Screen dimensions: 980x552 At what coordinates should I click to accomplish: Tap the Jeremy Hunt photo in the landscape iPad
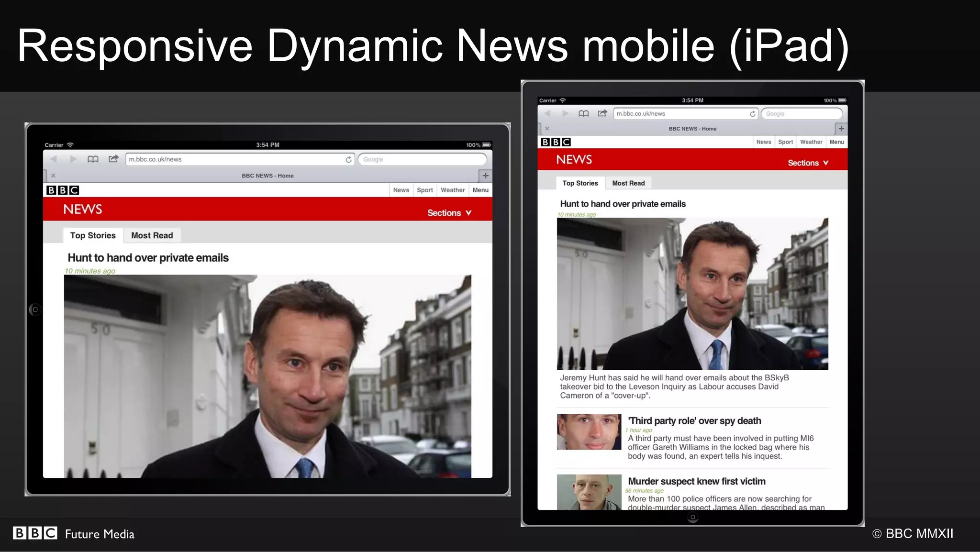pos(267,376)
